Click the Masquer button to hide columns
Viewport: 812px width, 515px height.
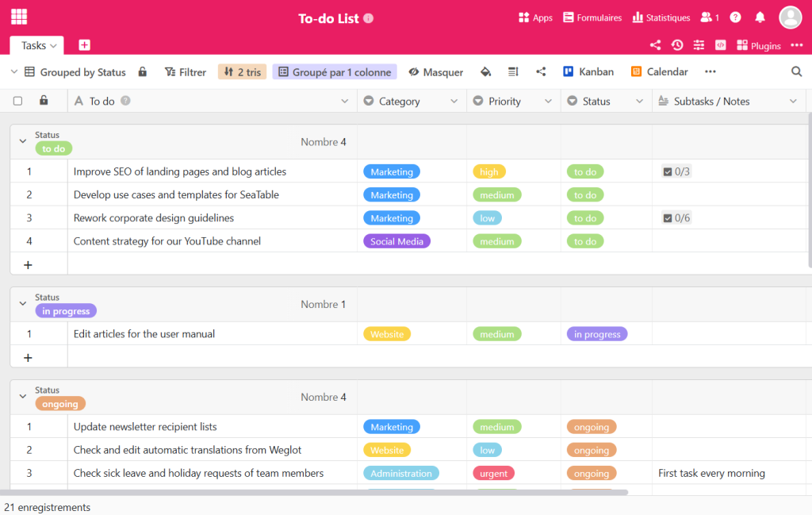[435, 71]
